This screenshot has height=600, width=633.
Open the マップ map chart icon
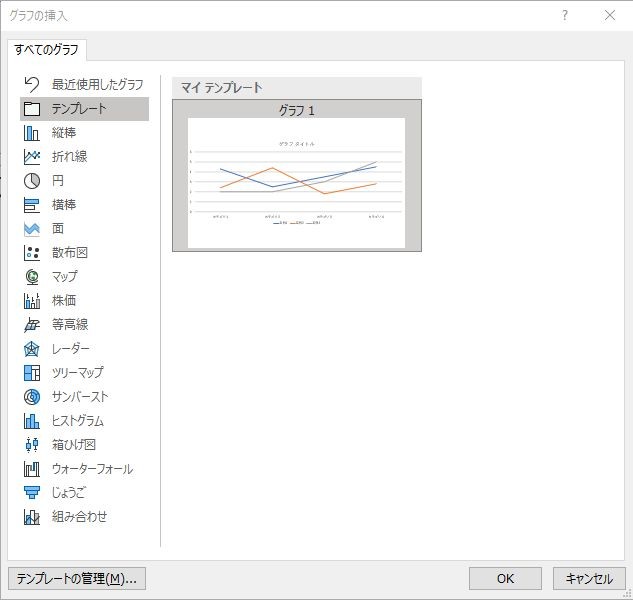pos(31,277)
